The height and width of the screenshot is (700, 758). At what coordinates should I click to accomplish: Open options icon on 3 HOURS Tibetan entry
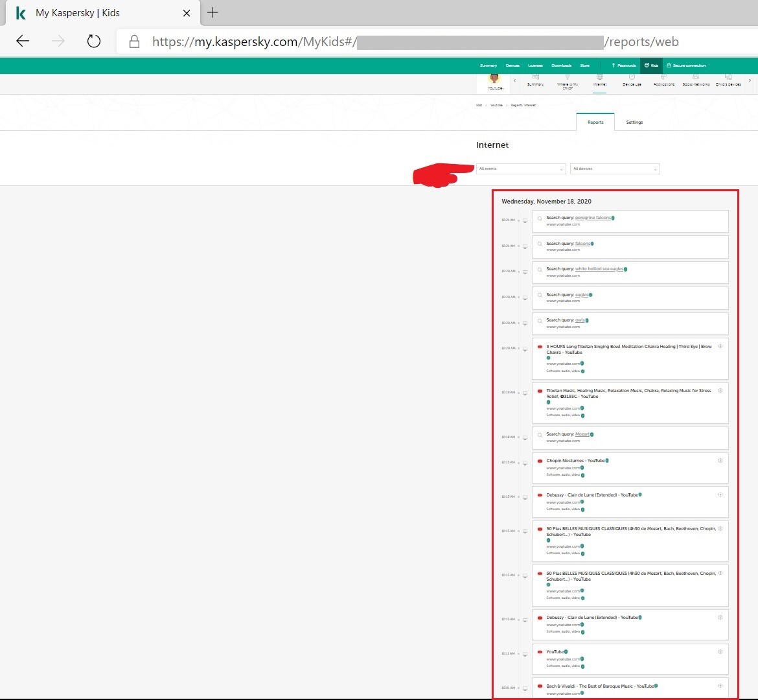pos(720,346)
